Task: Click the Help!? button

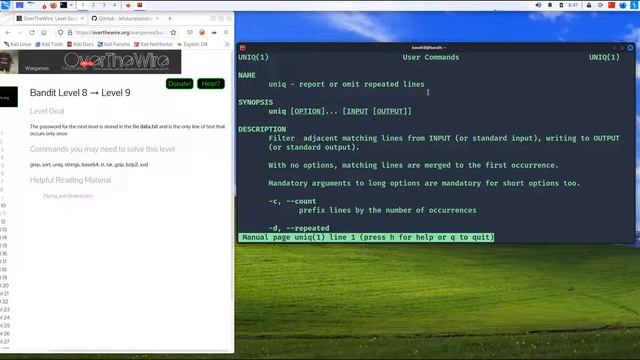Action: (x=211, y=84)
